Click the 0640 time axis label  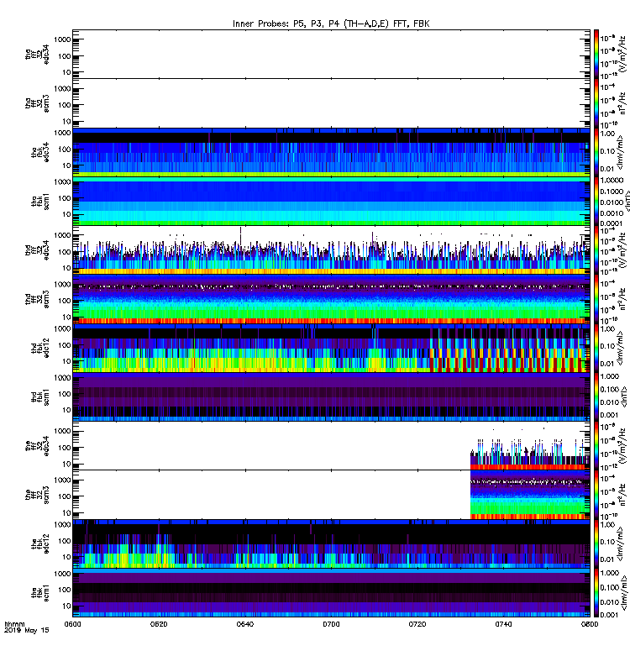coord(245,624)
